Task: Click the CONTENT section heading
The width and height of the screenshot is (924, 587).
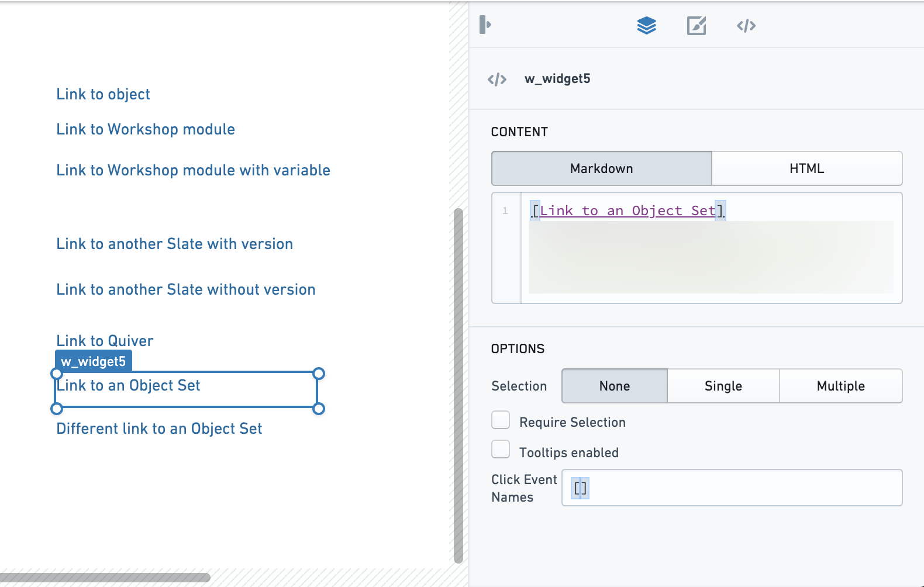Action: 519,132
